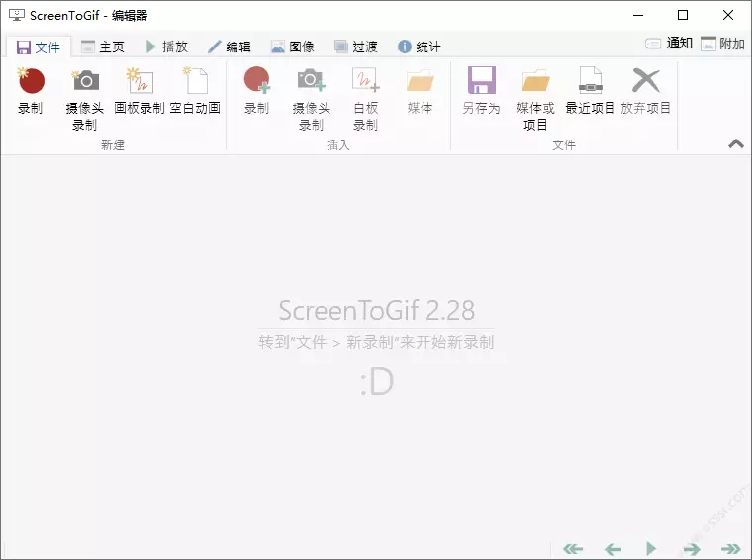
Task: Maximize the ScreenToGif editor window
Action: [x=683, y=16]
